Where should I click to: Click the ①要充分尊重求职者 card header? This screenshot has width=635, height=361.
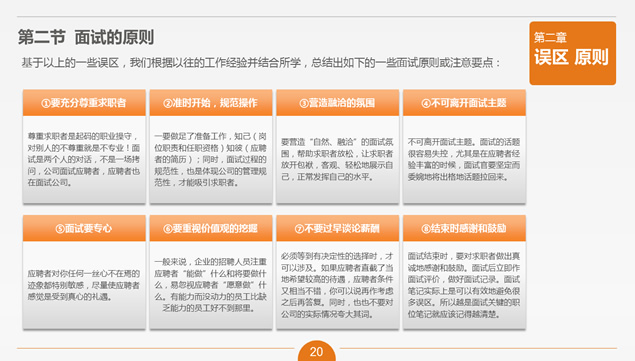pyautogui.click(x=84, y=103)
